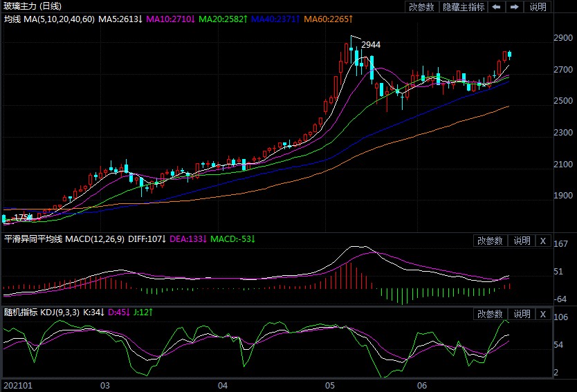The image size is (577, 392).
Task: Open 改参数 in the MACD panel
Action: pos(490,241)
